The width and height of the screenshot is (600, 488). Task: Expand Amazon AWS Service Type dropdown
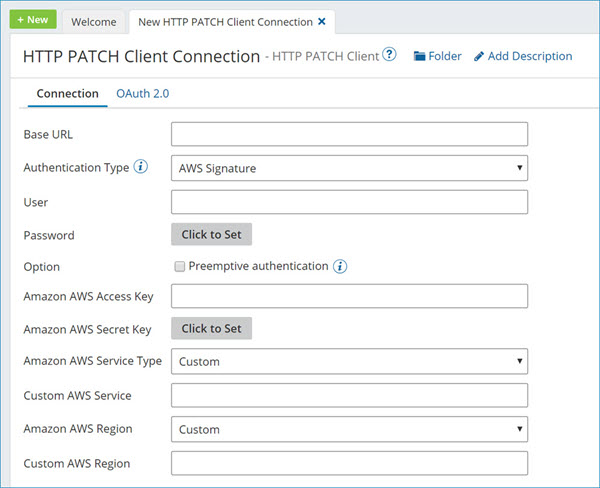(x=349, y=361)
